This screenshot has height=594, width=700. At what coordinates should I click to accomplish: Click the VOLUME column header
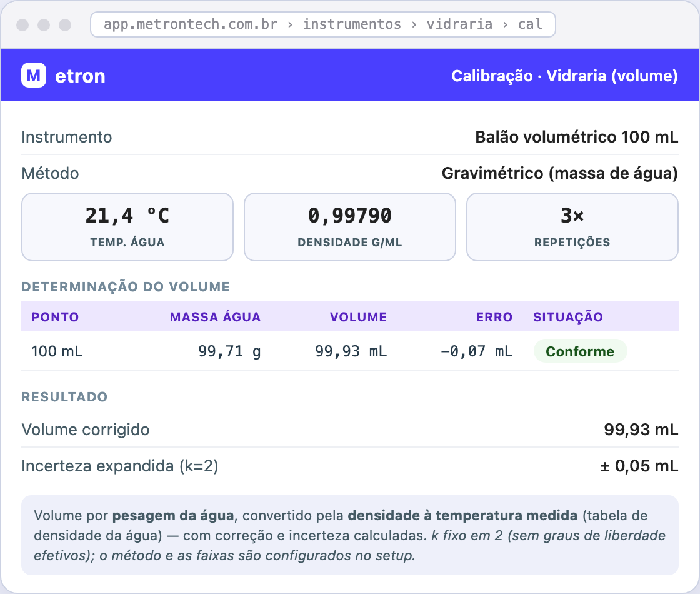click(x=359, y=317)
